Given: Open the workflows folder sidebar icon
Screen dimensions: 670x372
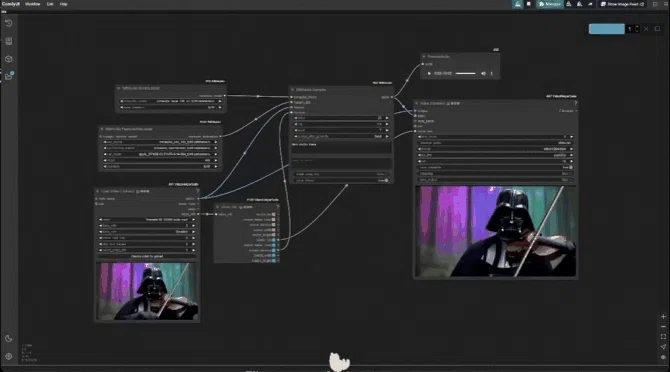Looking at the screenshot, I should pos(9,76).
